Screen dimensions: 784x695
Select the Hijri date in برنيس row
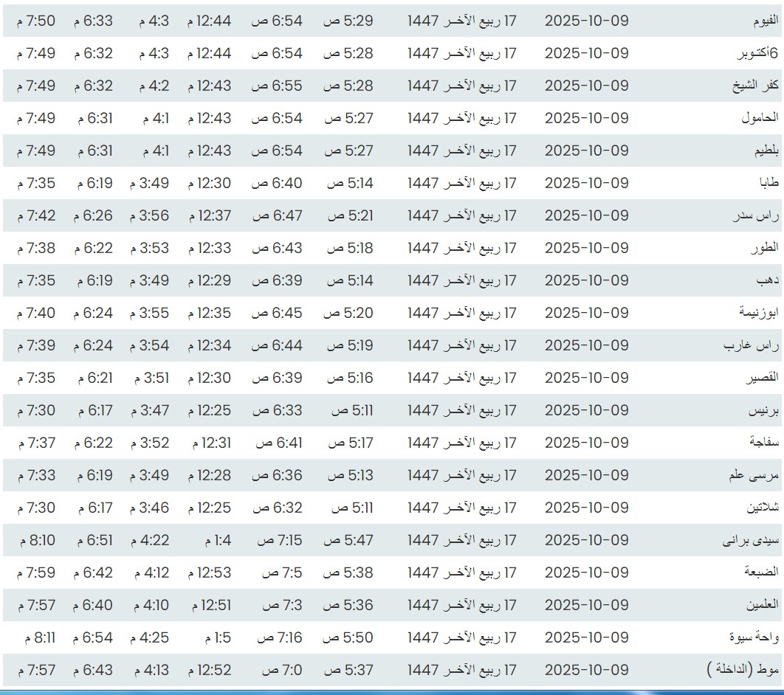462,410
